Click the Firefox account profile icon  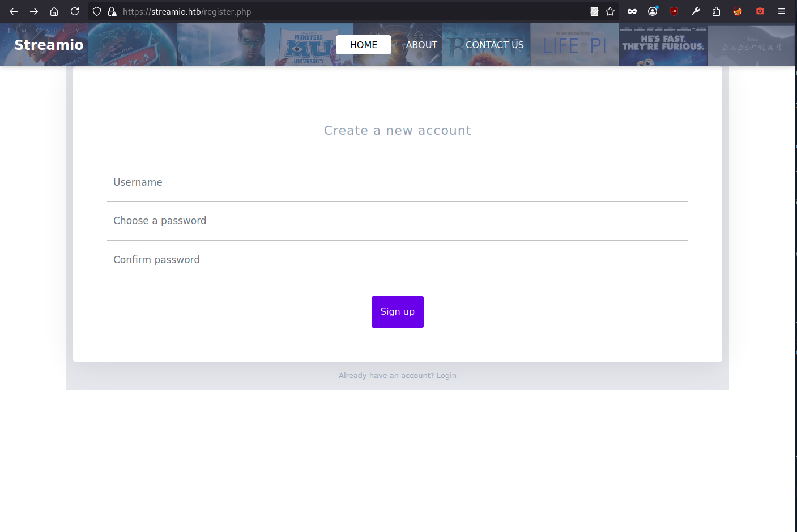tap(653, 11)
